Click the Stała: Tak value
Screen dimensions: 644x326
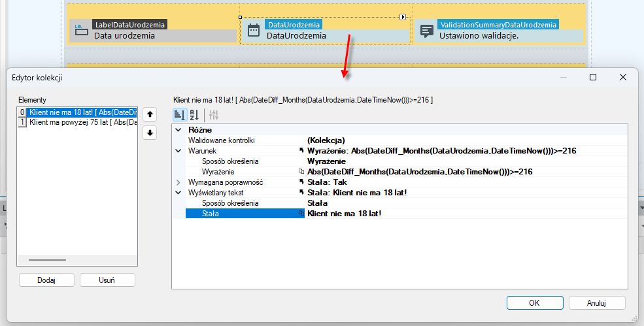327,182
